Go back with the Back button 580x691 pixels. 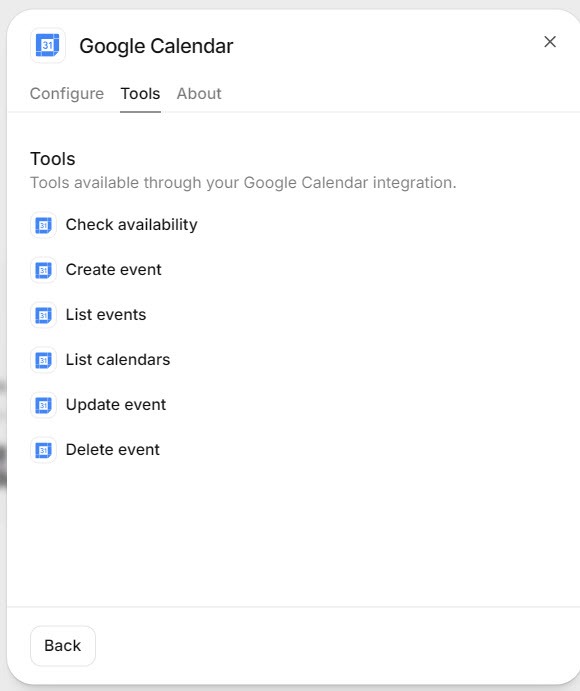[63, 646]
